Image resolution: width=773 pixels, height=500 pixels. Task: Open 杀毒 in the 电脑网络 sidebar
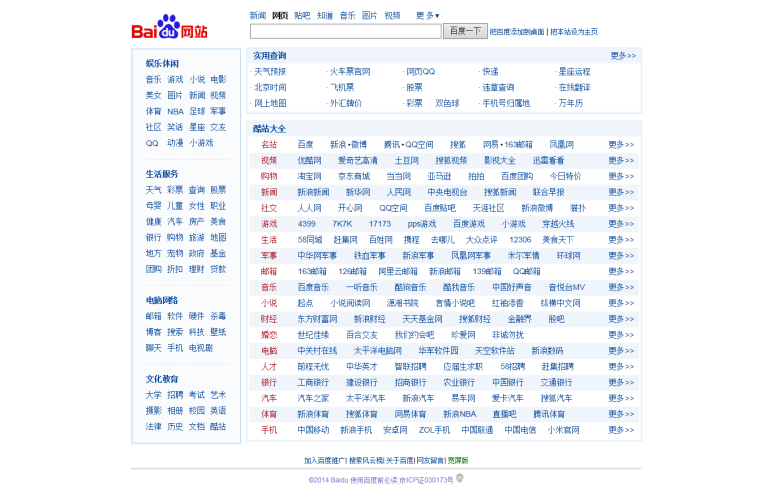(218, 316)
